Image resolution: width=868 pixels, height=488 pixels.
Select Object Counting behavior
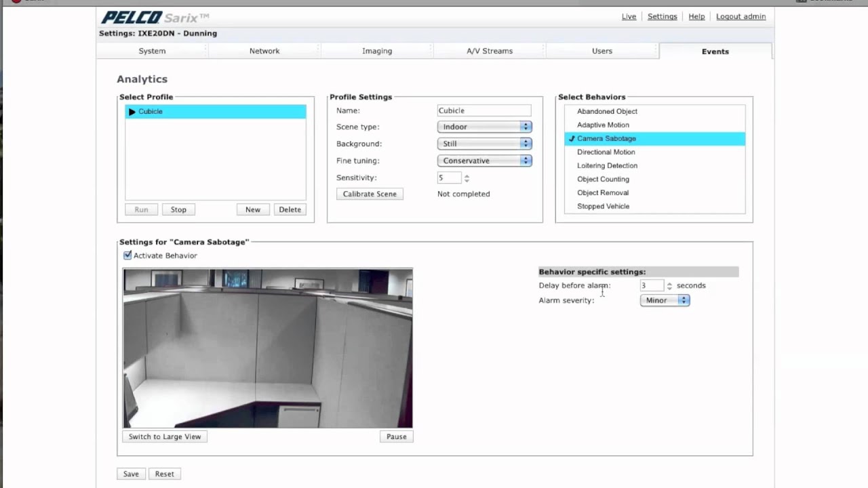pyautogui.click(x=655, y=179)
